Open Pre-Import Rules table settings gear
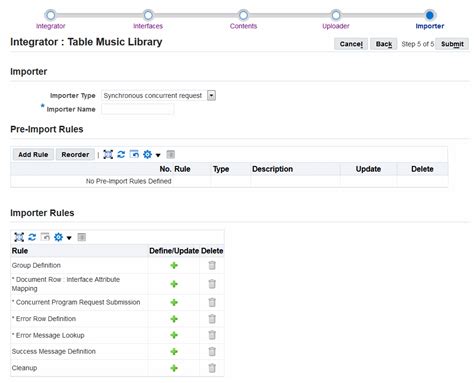This screenshot has width=474, height=383. coord(147,154)
